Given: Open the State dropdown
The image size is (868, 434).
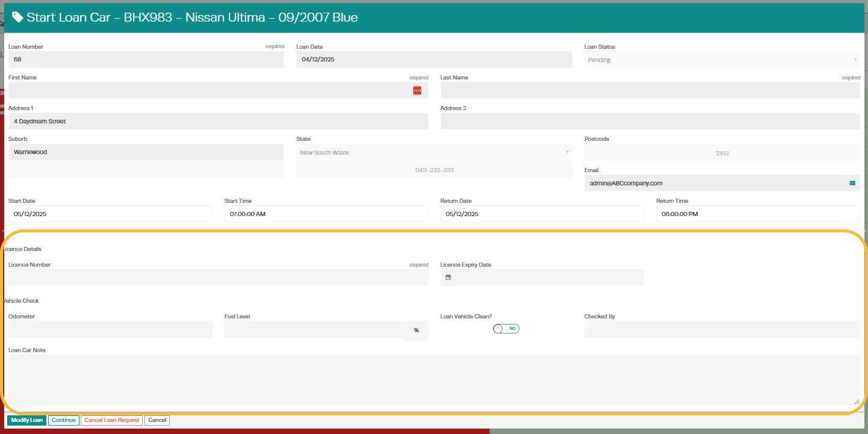Looking at the screenshot, I should [x=434, y=152].
